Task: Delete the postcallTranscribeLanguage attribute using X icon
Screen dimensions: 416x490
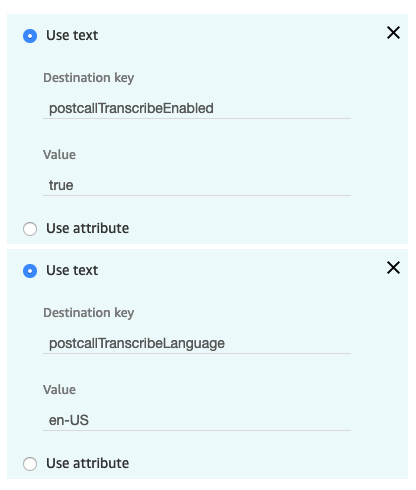Action: click(393, 268)
